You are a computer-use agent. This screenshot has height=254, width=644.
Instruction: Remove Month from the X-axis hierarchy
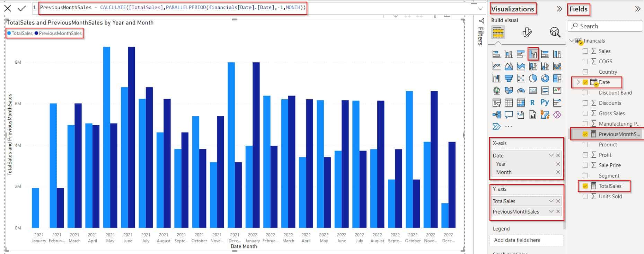pyautogui.click(x=558, y=172)
